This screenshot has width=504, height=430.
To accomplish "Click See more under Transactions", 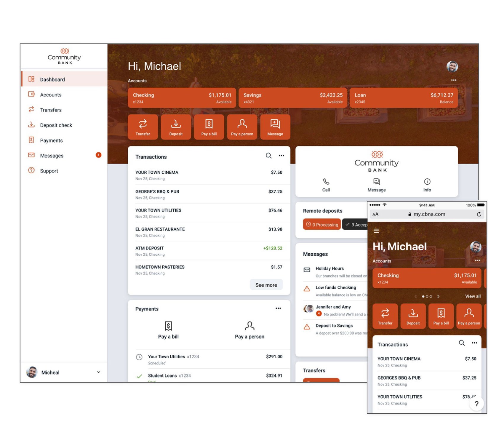I will click(266, 285).
